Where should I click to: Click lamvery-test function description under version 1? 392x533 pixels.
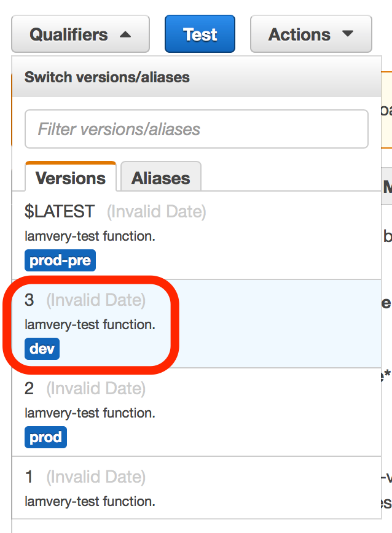[x=90, y=502]
